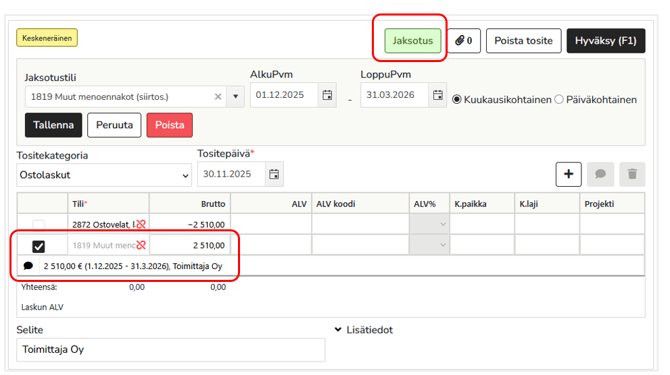Open the Tositekategoria Ostolaskut dropdown
The width and height of the screenshot is (670, 375).
point(104,175)
